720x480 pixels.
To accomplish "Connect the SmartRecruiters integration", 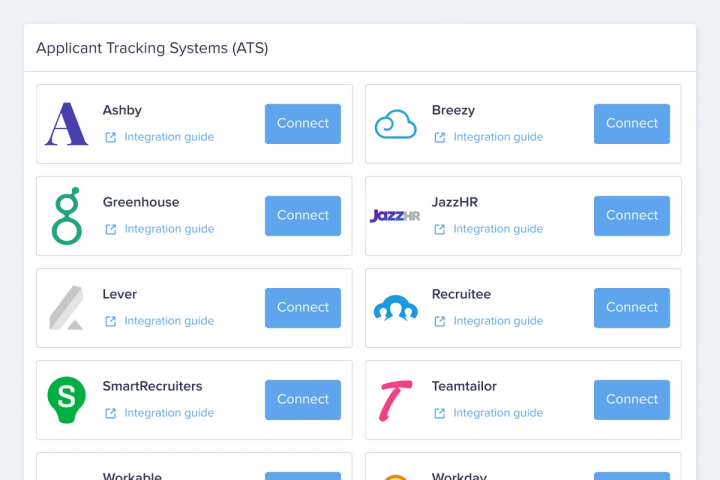I will [303, 400].
